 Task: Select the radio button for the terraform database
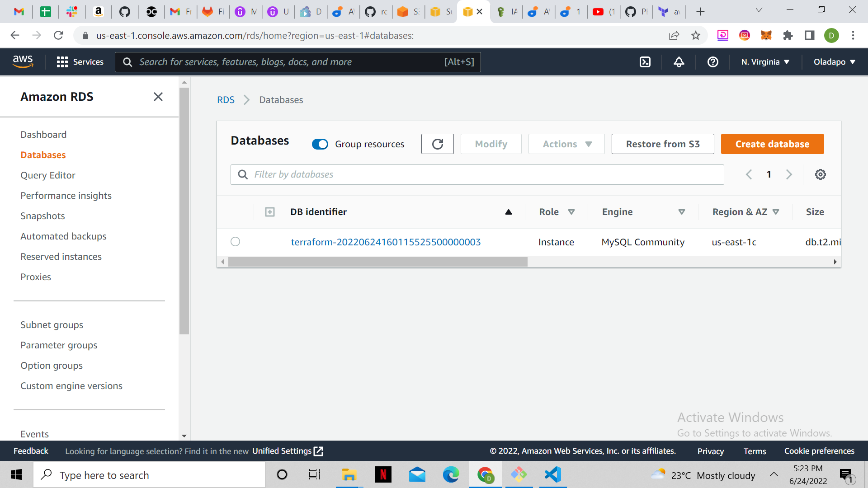[235, 241]
